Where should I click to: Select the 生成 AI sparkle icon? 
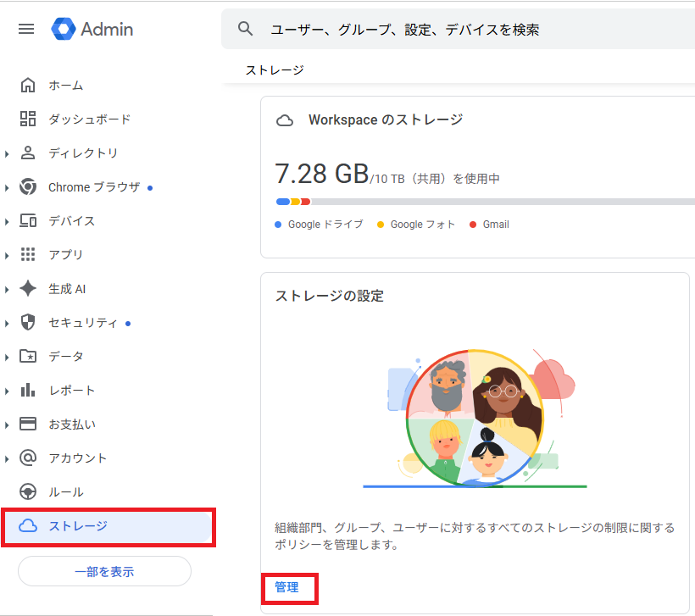[29, 288]
